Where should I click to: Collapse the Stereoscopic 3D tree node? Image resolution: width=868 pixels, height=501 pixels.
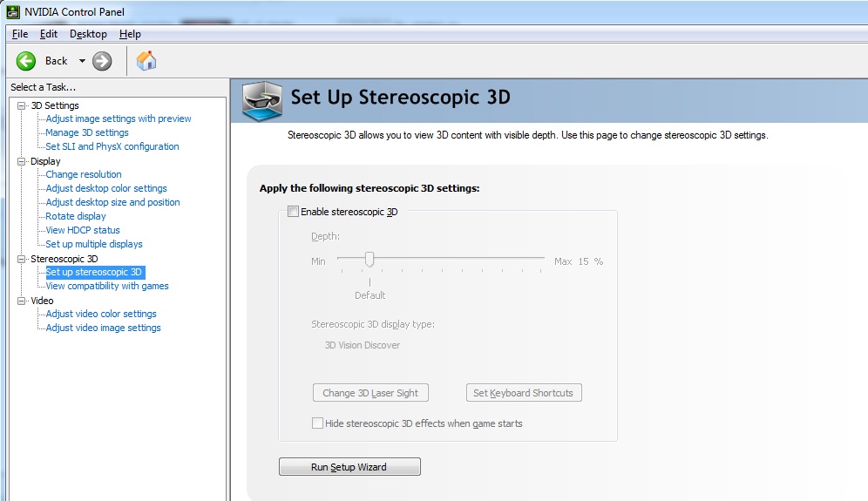tap(22, 259)
